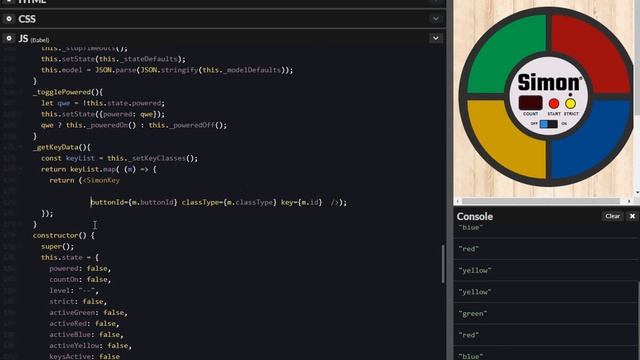The height and width of the screenshot is (360, 640).
Task: Click the Simon logo text
Action: [549, 82]
